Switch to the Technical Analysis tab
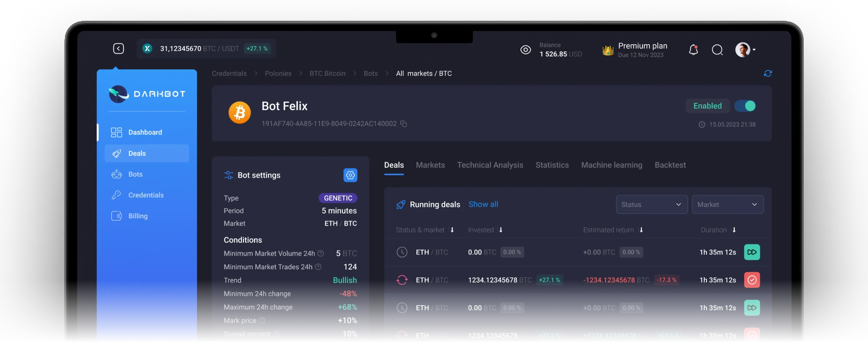 click(490, 165)
